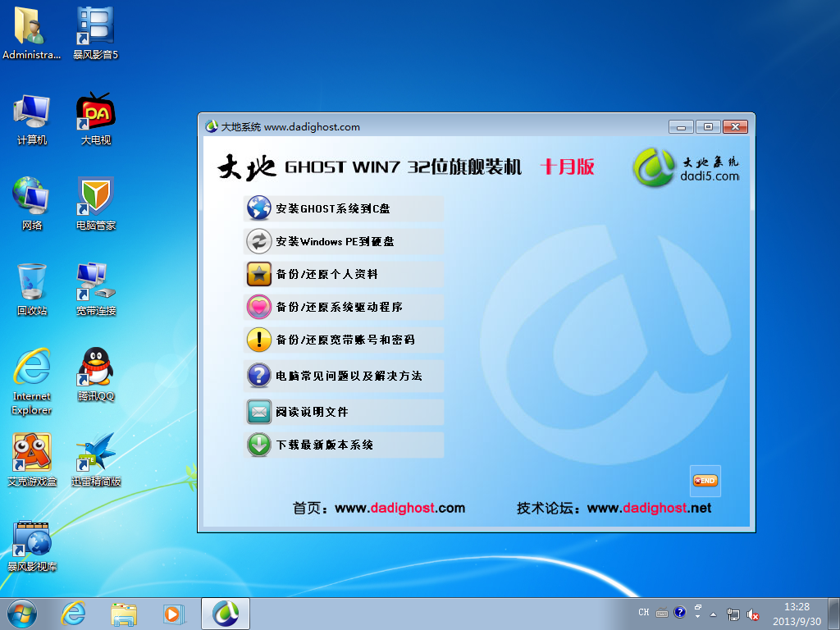Viewport: 840px width, 630px height.
Task: Open Windows Explorer from taskbar
Action: pos(124,614)
